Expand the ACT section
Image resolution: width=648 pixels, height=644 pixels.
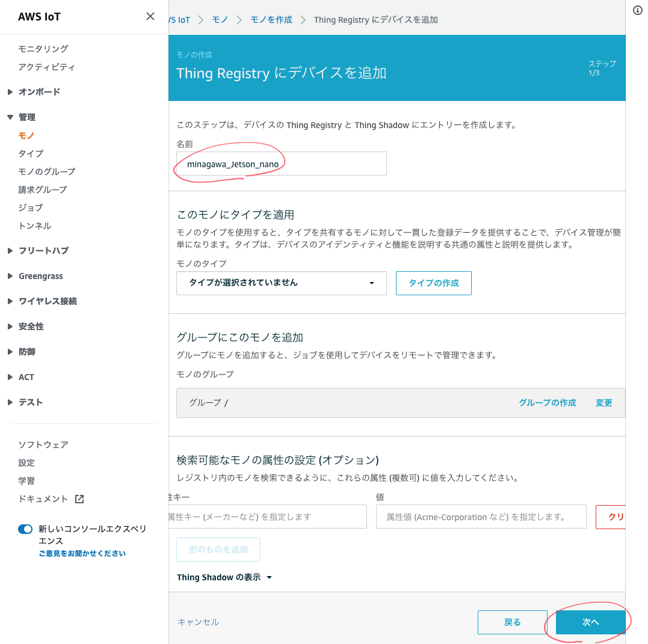click(10, 377)
